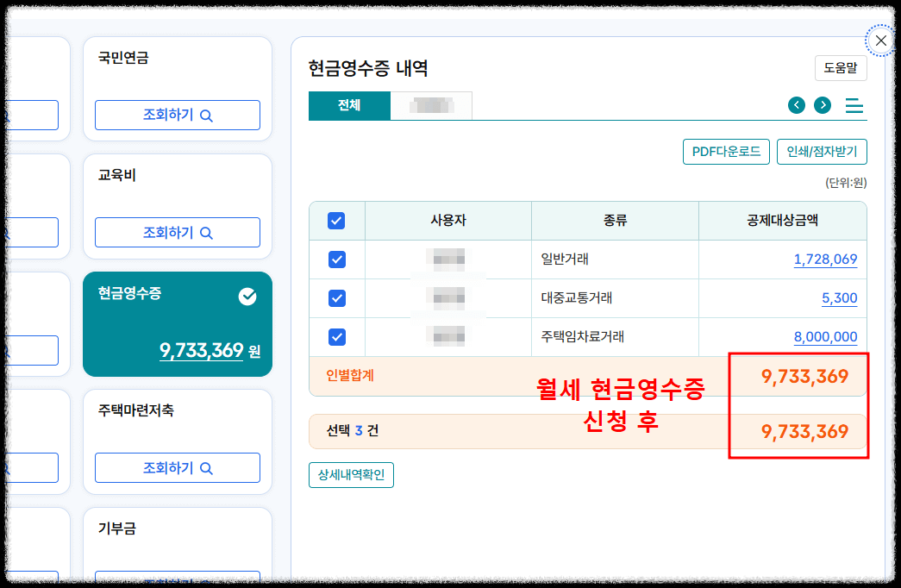Open the 8,000,000 주택임차료 amount link
901x588 pixels.
coord(825,336)
